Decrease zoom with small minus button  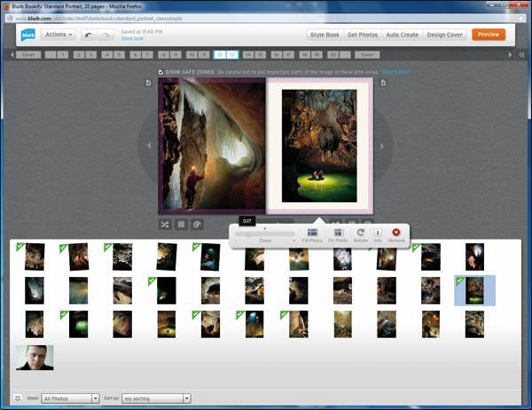coord(236,240)
